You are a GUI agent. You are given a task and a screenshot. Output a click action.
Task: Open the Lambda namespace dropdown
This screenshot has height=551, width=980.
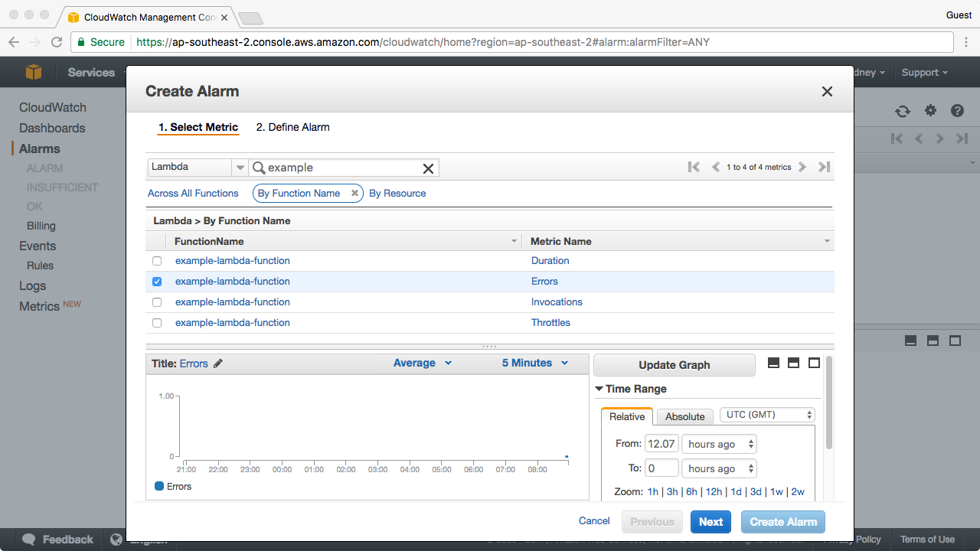pyautogui.click(x=198, y=168)
